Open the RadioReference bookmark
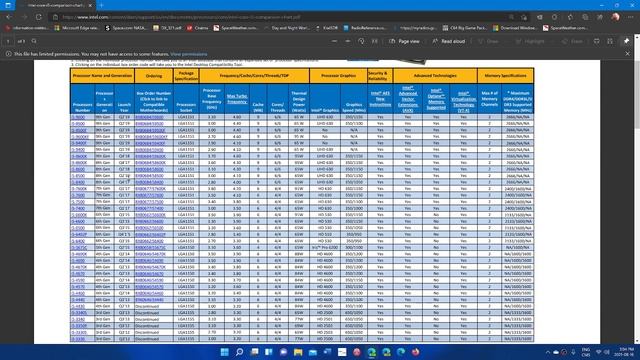 [x=365, y=28]
